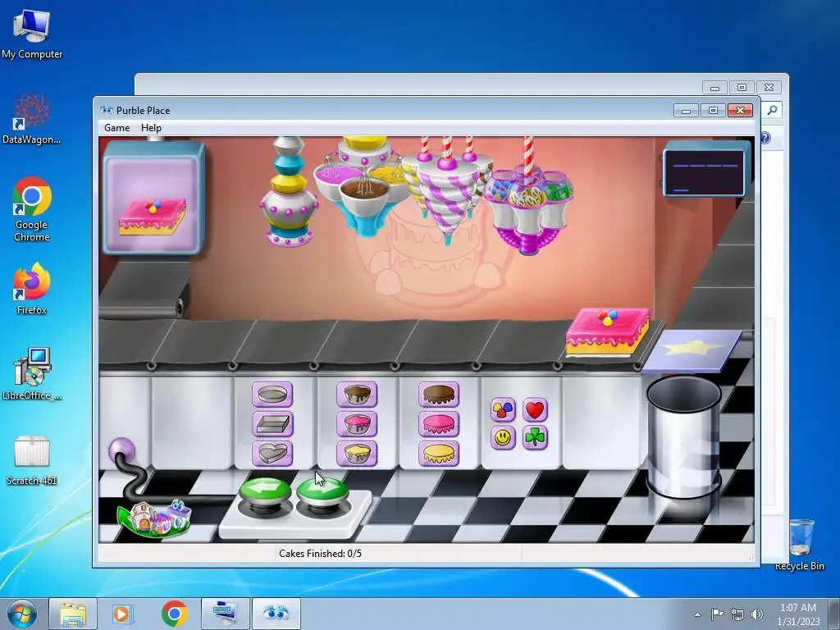Add red heart decoration
This screenshot has width=840, height=630.
(535, 410)
